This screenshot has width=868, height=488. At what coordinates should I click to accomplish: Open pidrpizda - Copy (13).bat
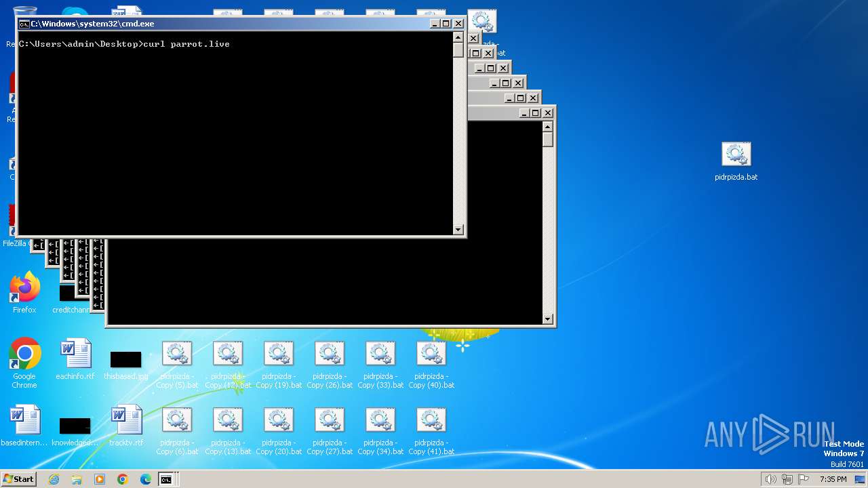click(x=228, y=431)
